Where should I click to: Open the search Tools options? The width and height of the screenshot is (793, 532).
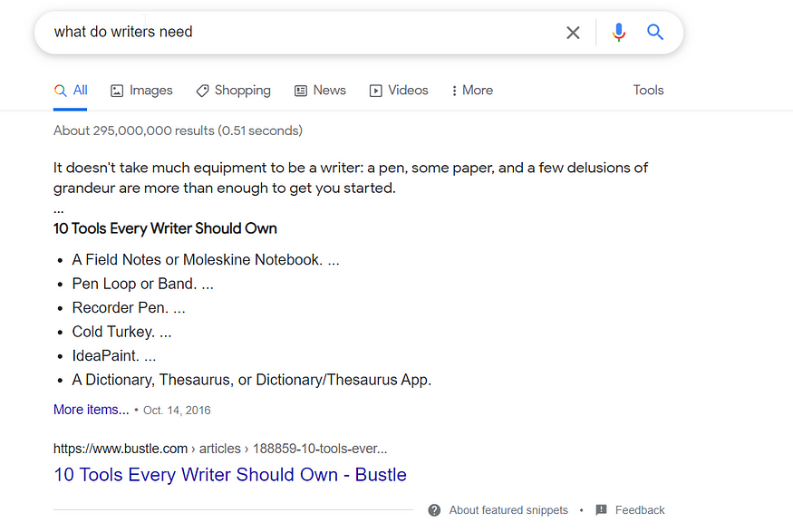tap(648, 91)
